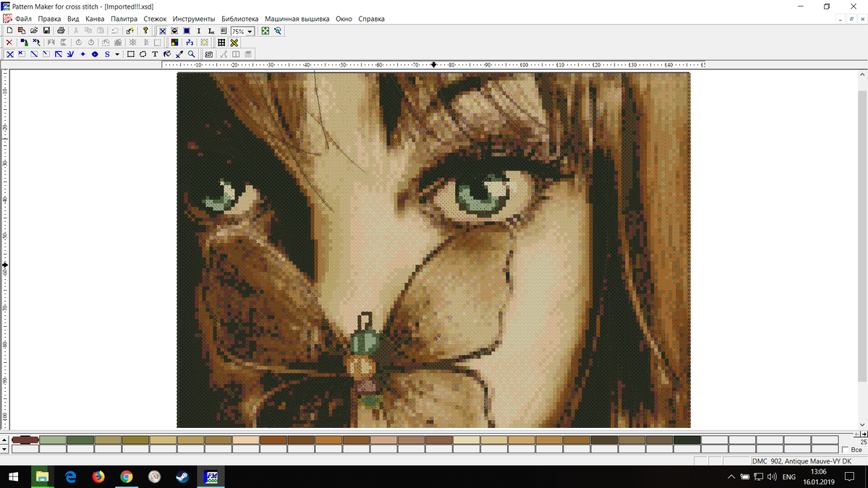Launch Google Chrome from the taskbar
This screenshot has height=488, width=868.
coord(127,476)
